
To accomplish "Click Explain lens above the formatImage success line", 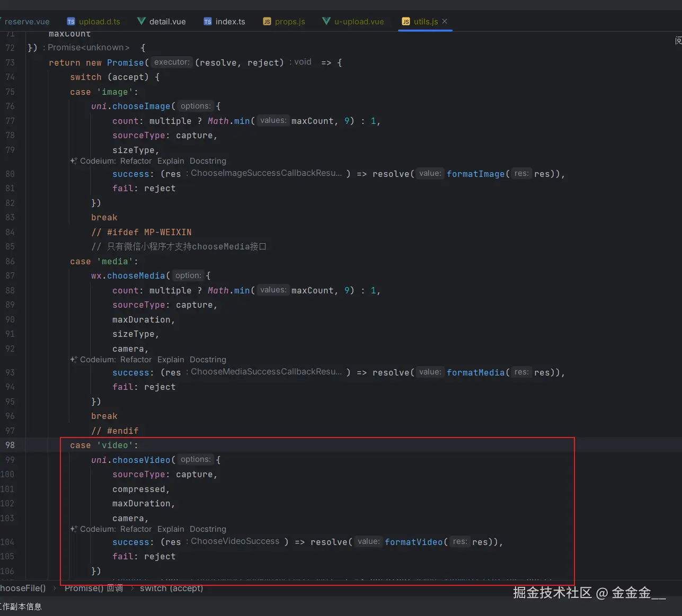I will [x=171, y=161].
